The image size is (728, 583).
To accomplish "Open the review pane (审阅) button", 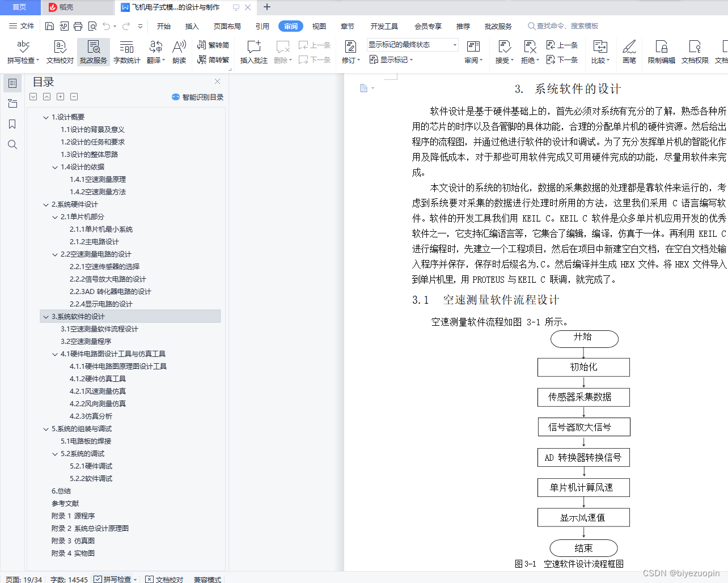I will [x=473, y=52].
